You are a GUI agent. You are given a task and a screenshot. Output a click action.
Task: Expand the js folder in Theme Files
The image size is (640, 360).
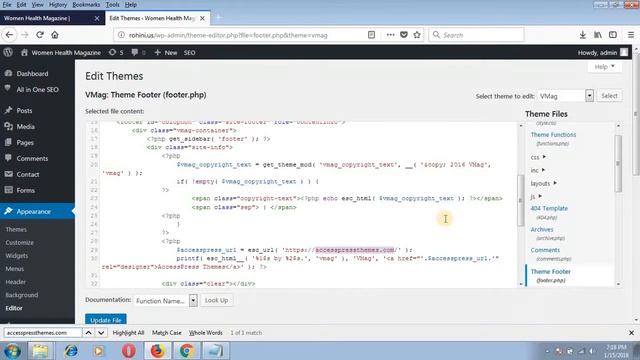(x=536, y=196)
